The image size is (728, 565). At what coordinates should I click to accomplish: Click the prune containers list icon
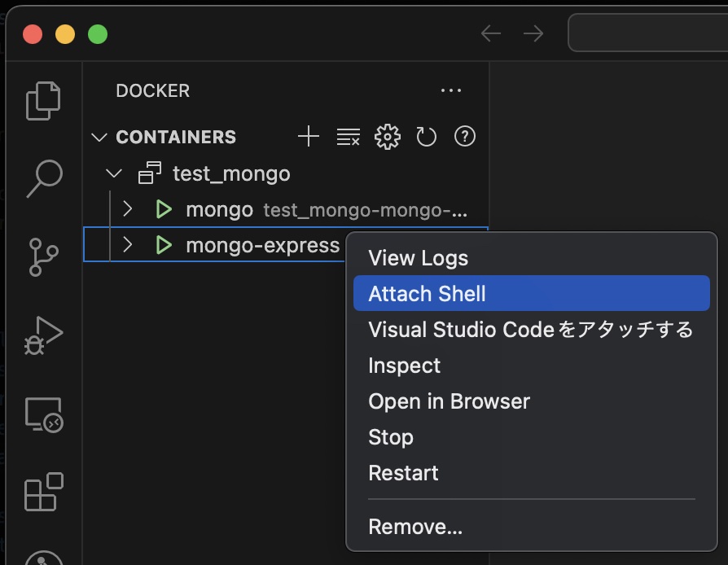349,137
